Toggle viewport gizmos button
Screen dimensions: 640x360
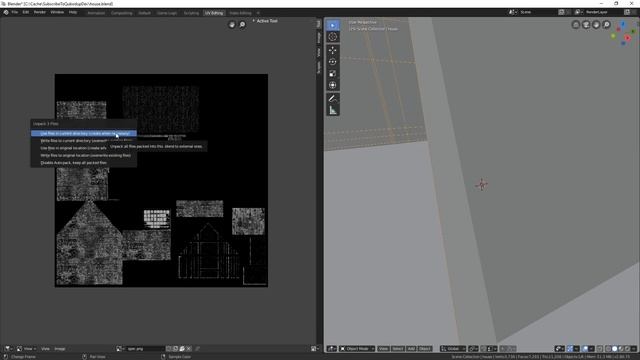(570, 349)
